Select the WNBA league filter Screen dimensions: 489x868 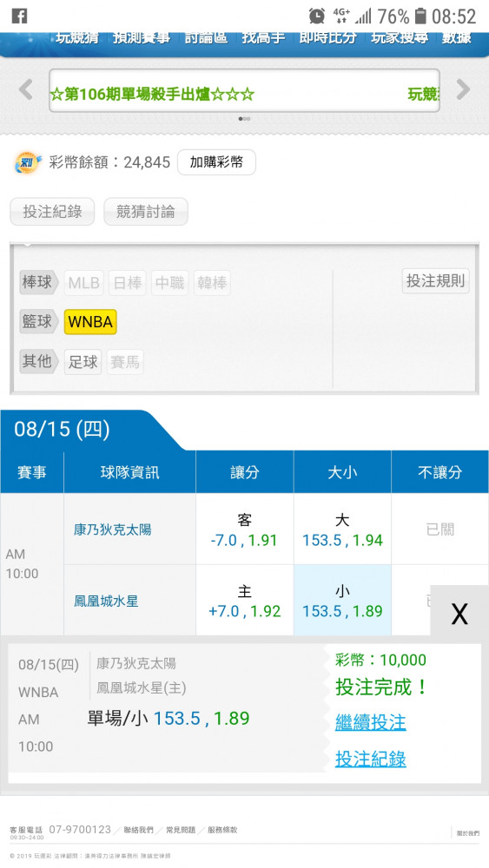(90, 322)
